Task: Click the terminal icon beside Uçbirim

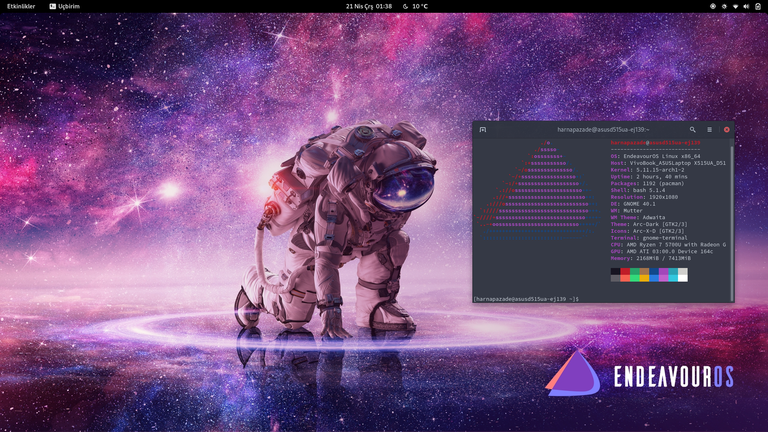Action: [53, 6]
